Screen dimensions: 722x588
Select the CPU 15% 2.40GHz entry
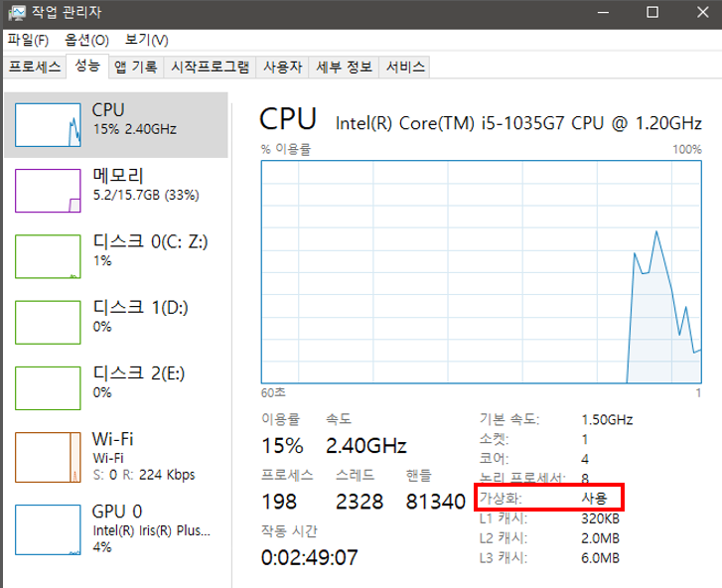click(116, 125)
